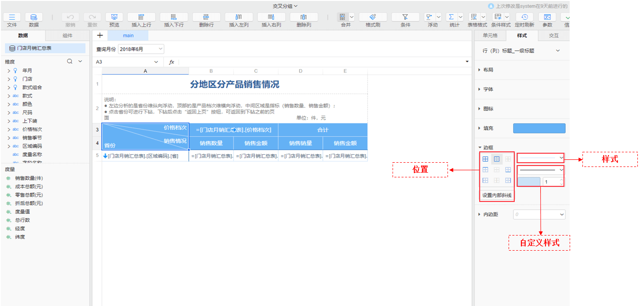Click the 插入左列 insert left column icon
The height and width of the screenshot is (306, 644).
pos(239,17)
